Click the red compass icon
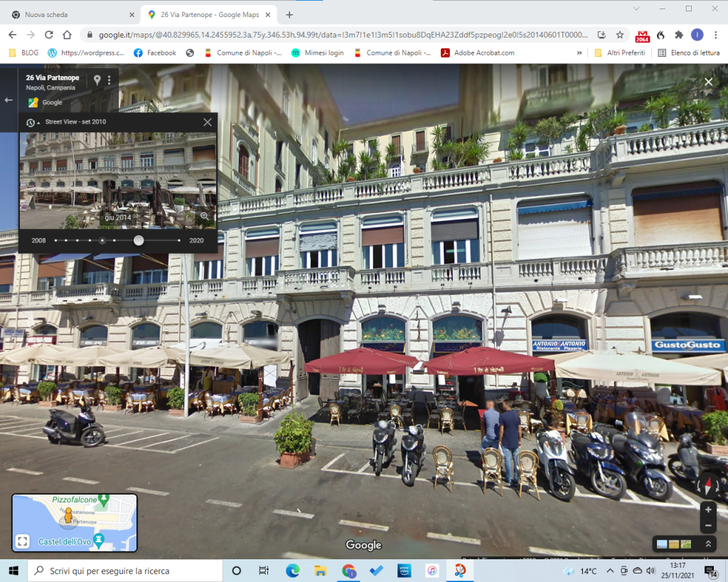The width and height of the screenshot is (728, 582). point(706,487)
